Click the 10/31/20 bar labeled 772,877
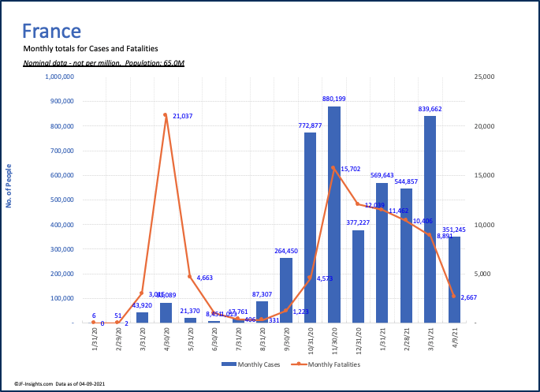The image size is (540, 392). coord(310,227)
